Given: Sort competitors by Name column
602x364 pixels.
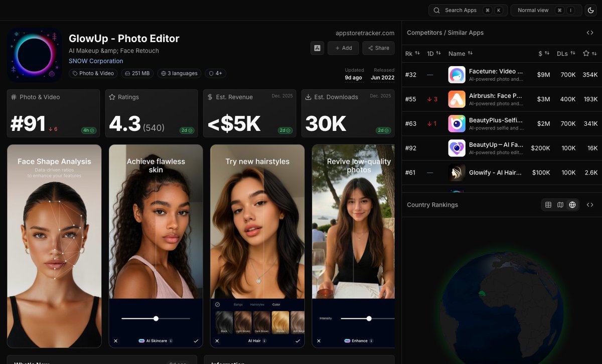Looking at the screenshot, I should tap(460, 53).
